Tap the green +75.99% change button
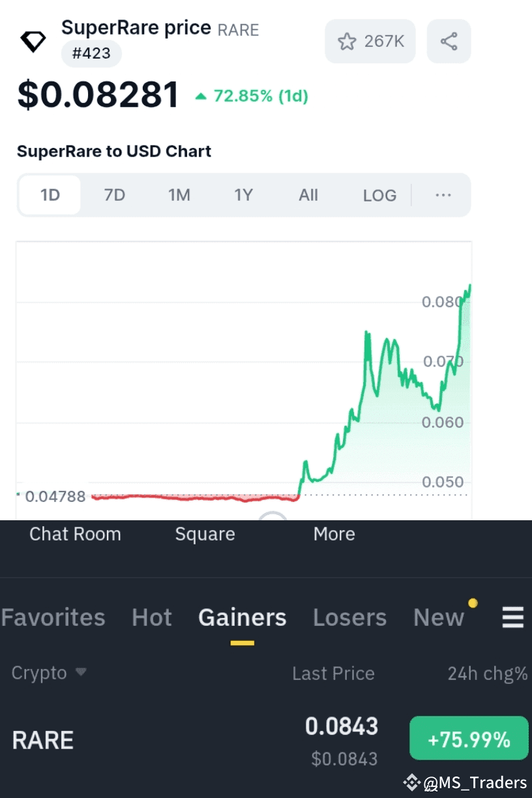Screen dimensions: 532x798 pos(469,737)
